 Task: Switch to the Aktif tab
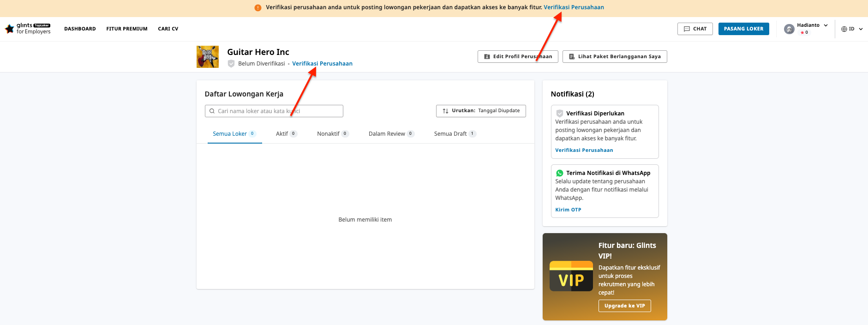(x=287, y=134)
